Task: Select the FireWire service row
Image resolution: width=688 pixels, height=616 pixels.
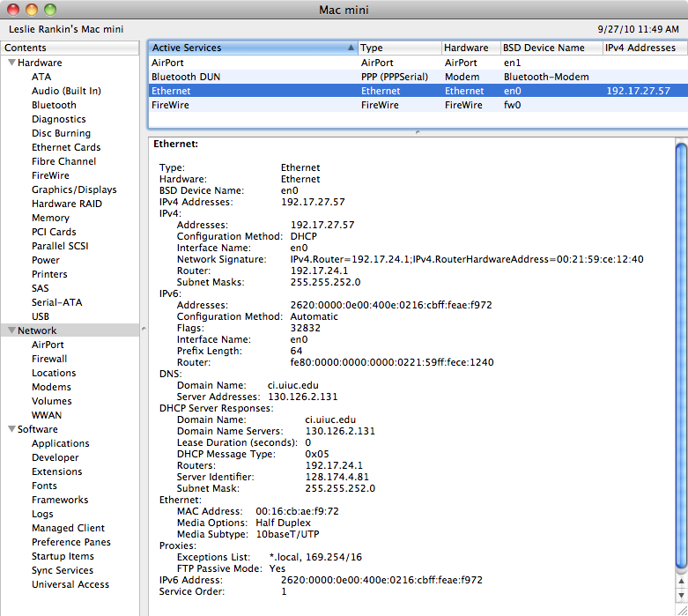Action: [x=418, y=105]
